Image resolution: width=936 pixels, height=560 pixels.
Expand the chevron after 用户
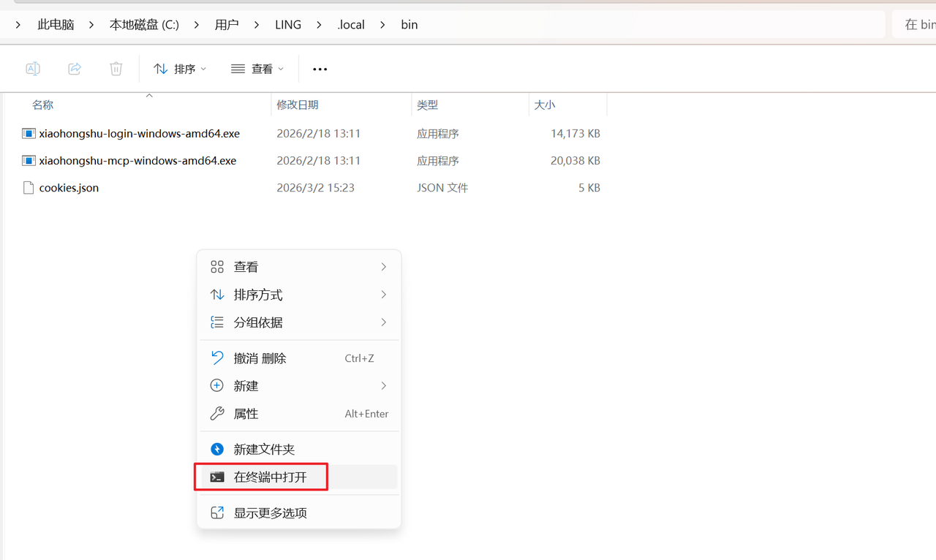point(257,25)
